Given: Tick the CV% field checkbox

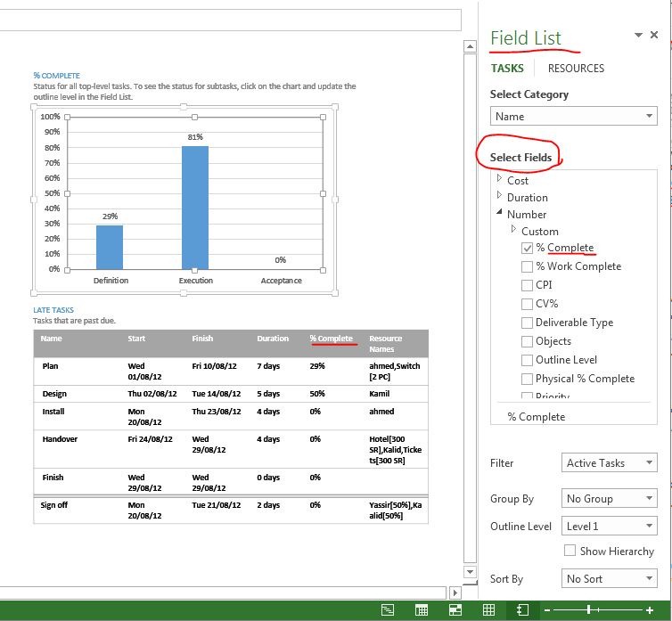Looking at the screenshot, I should pos(527,304).
